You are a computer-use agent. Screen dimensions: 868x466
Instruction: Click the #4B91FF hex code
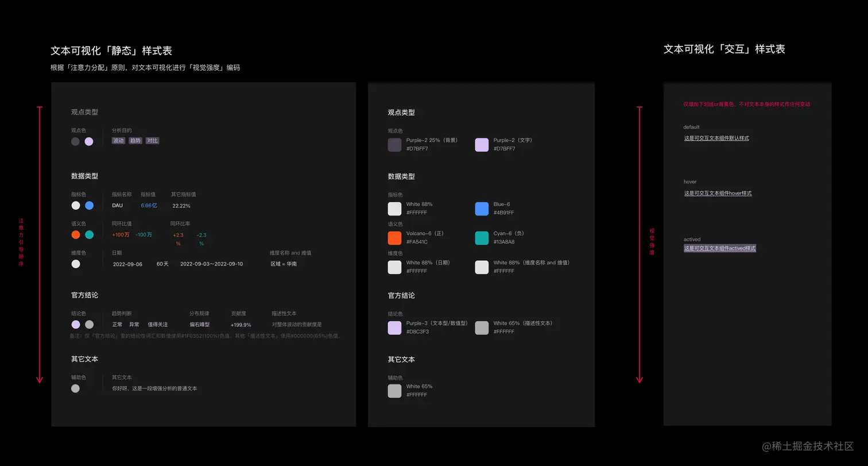tap(504, 213)
